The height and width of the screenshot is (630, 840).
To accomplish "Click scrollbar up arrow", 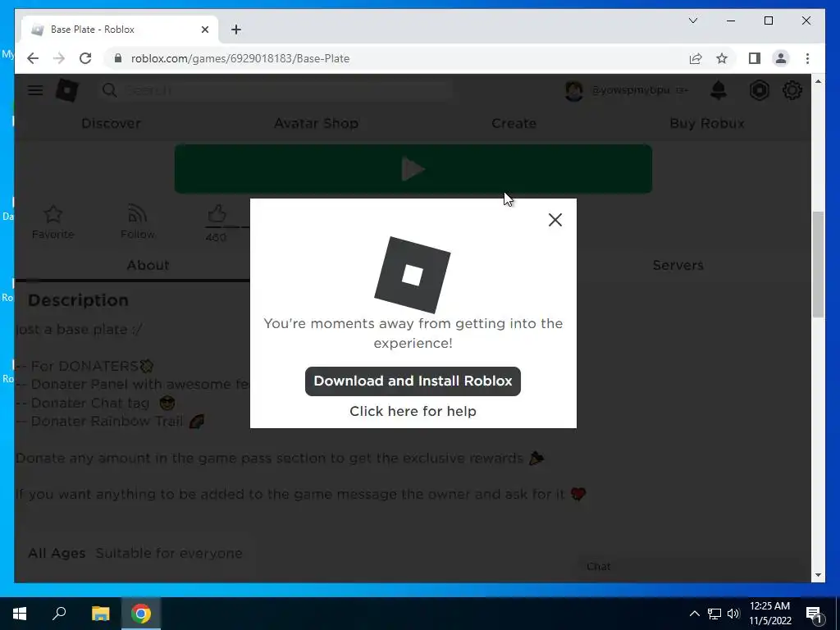I will tap(818, 81).
